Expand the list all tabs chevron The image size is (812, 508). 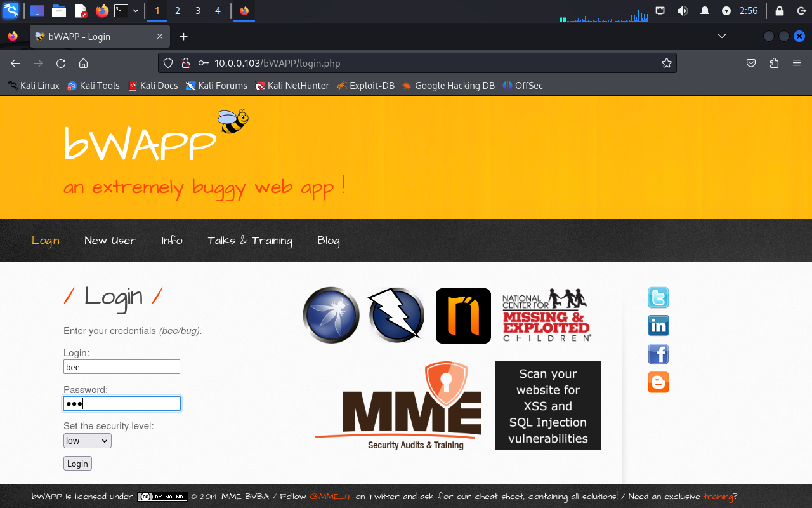point(722,37)
